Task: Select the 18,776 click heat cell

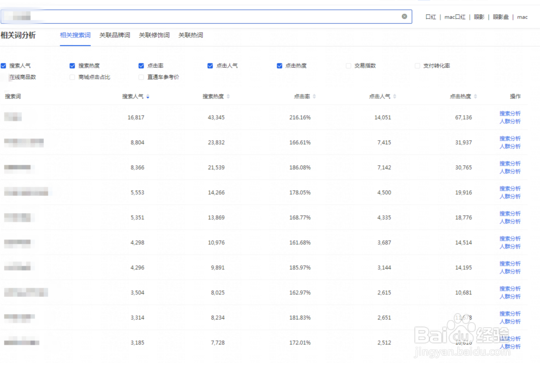Action: coord(464,217)
